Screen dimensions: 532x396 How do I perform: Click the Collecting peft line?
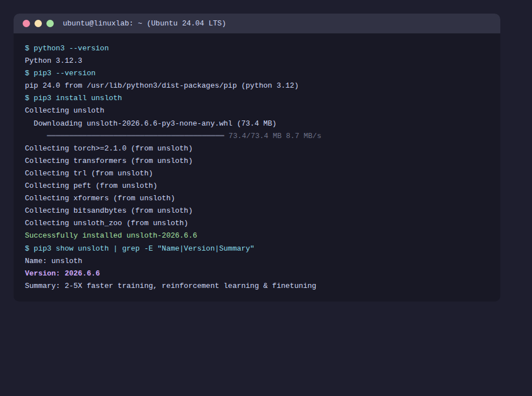(91, 186)
